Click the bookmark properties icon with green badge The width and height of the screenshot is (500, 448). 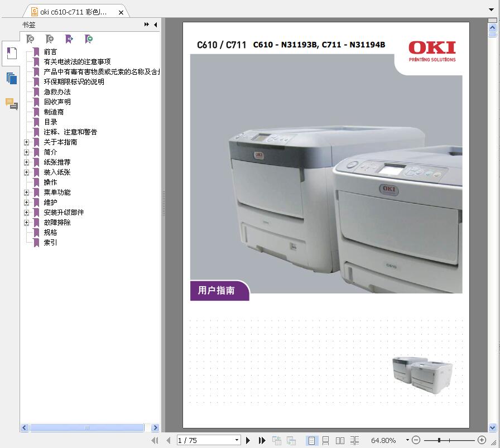tap(89, 39)
